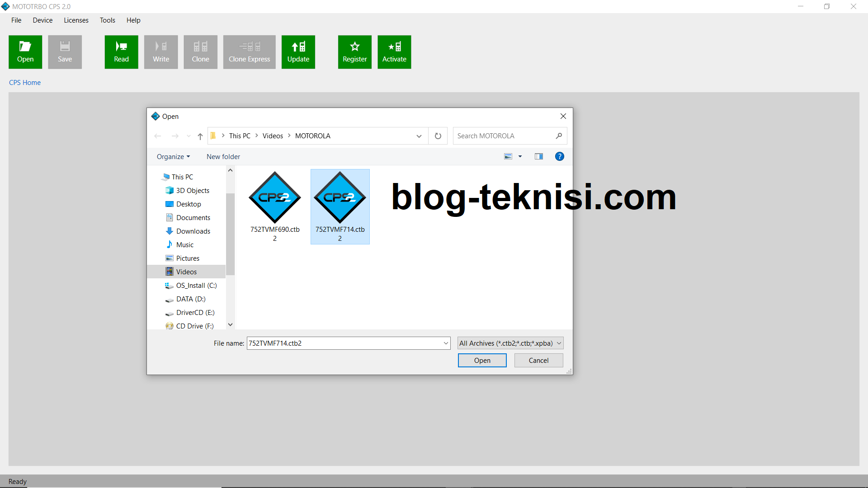
Task: Open recent locations dropdown arrow
Action: (189, 136)
